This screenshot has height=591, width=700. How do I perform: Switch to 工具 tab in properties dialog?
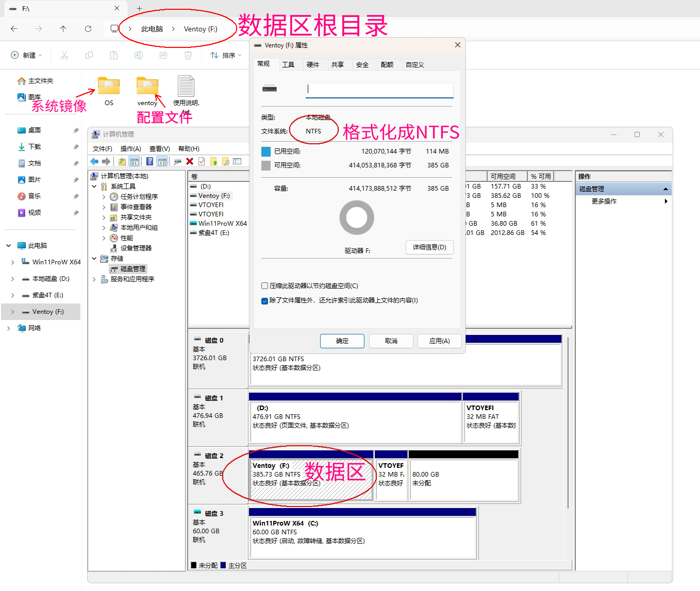click(288, 64)
